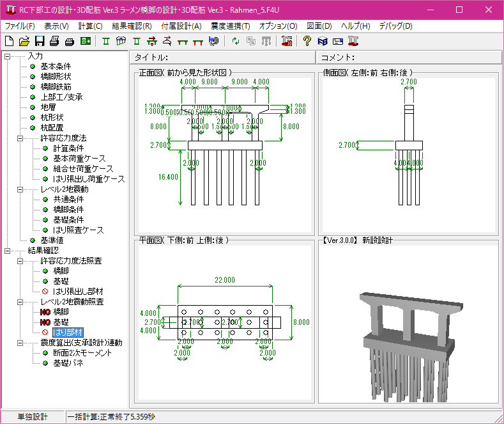Click the green exit icon in the toolbar
This screenshot has width=504, height=424.
point(86,42)
